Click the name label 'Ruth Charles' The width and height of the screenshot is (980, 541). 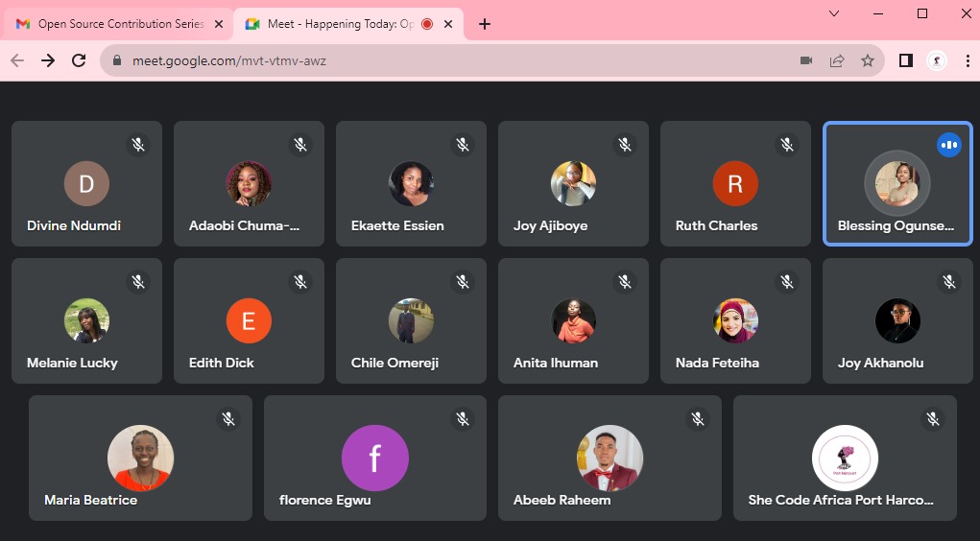tap(716, 225)
